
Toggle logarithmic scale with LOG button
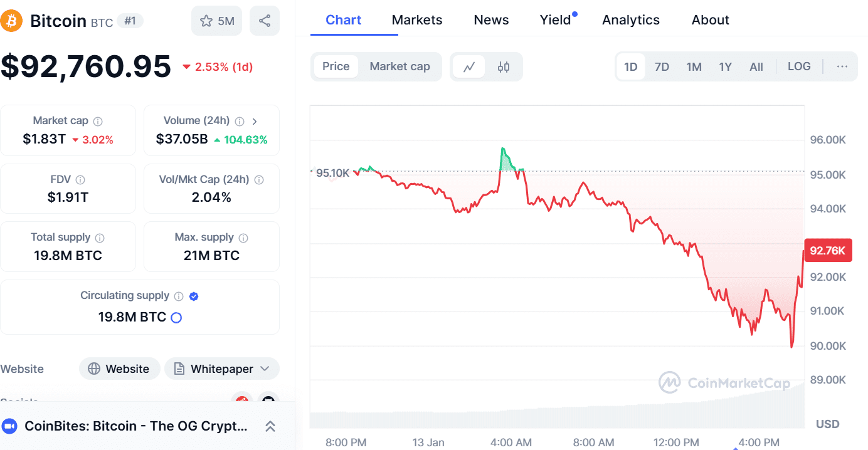coord(799,66)
